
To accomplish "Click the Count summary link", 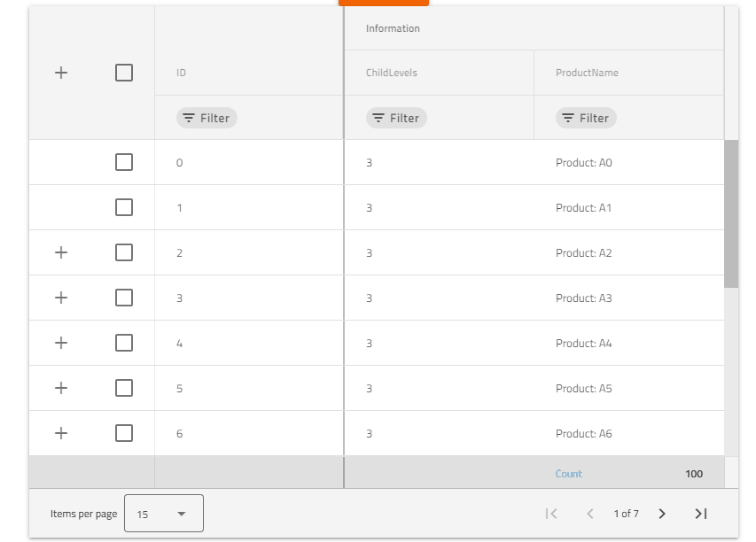I will click(x=568, y=473).
